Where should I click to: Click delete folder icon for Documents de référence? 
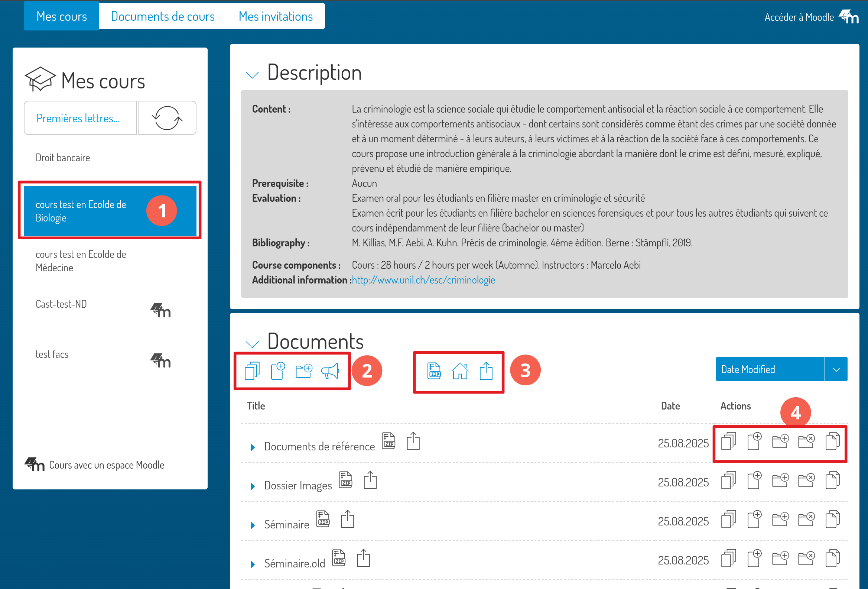806,441
